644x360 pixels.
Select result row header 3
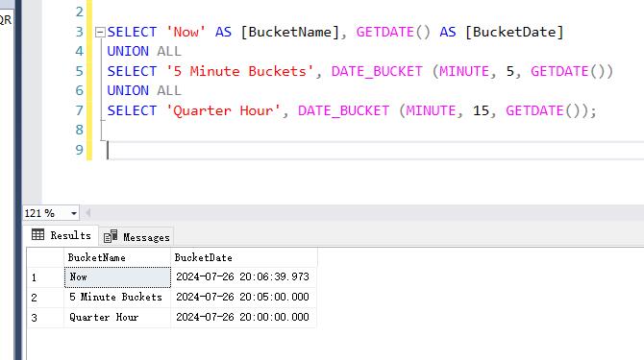point(45,318)
